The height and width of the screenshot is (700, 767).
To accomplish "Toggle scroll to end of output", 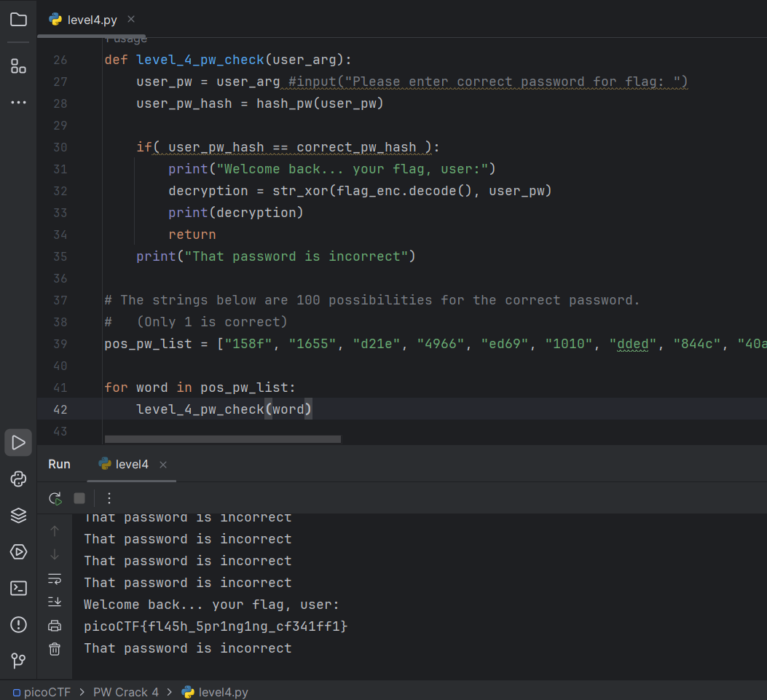I will [x=55, y=602].
